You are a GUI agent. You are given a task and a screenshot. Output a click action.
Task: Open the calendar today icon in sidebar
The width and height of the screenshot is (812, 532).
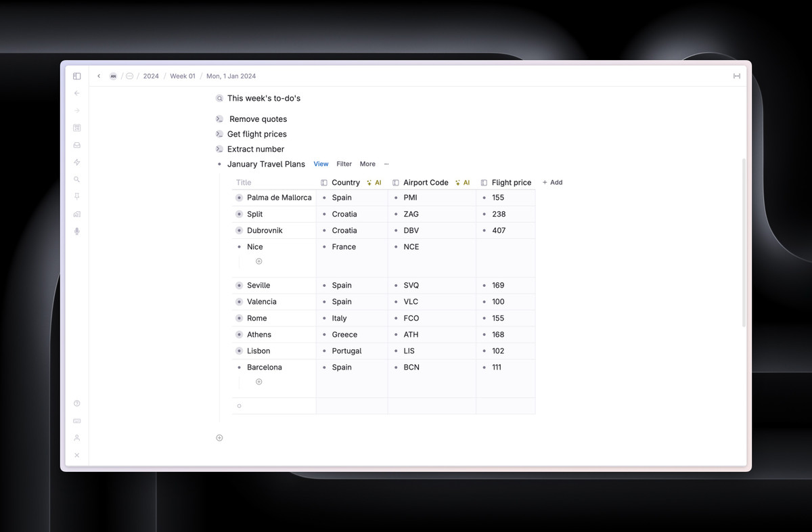pyautogui.click(x=77, y=128)
